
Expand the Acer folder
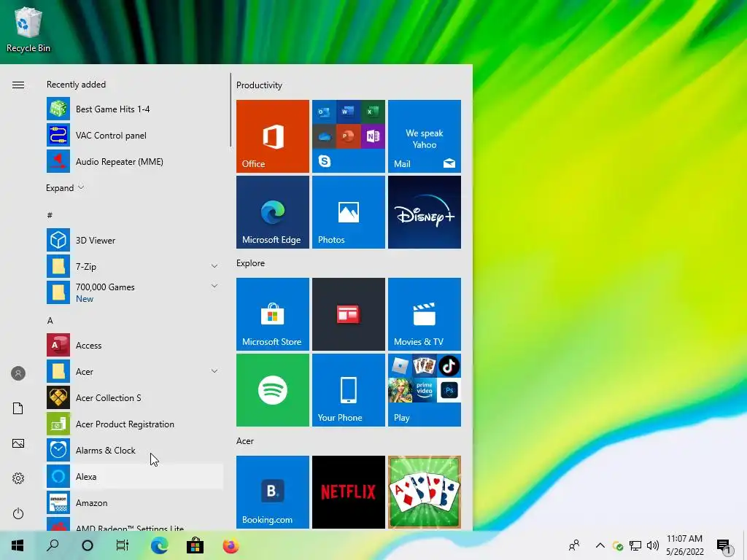click(x=214, y=371)
